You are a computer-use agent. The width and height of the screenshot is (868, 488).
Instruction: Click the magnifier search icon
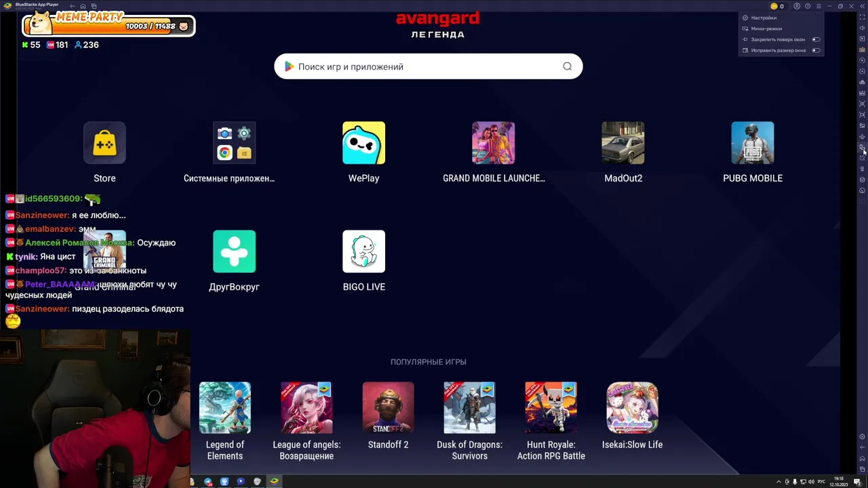[568, 66]
